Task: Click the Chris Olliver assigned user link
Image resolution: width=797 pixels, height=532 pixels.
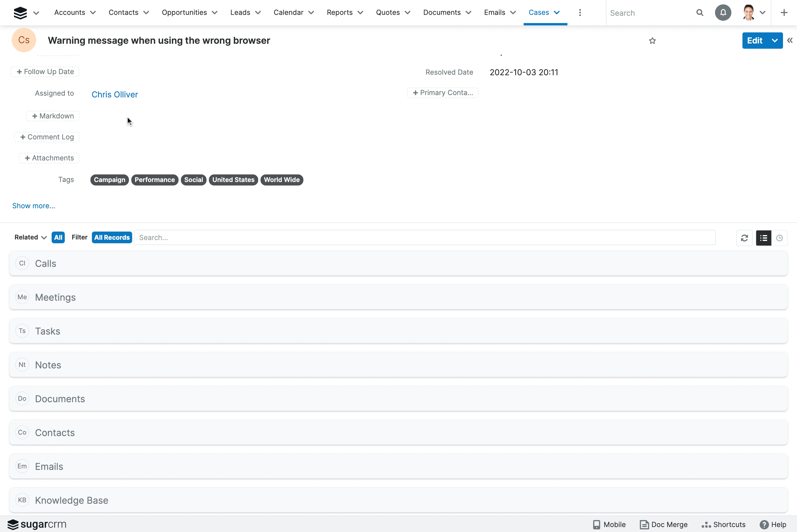Action: (x=115, y=94)
